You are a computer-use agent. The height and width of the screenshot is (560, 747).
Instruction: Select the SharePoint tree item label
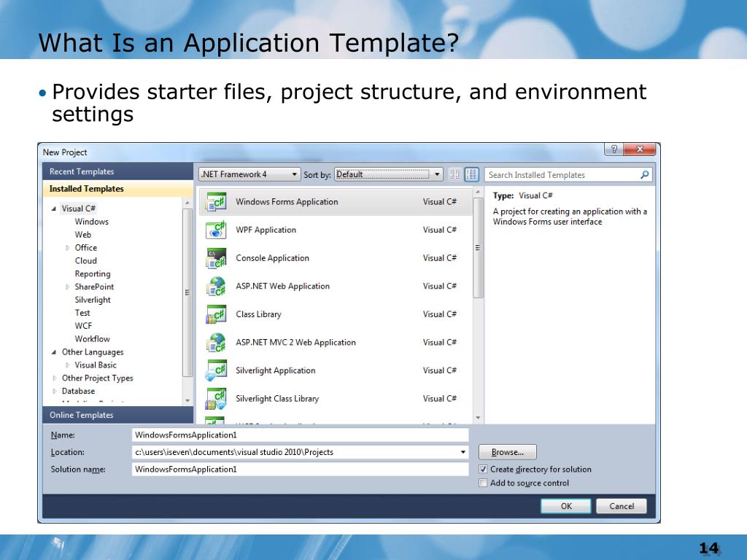[x=94, y=287]
